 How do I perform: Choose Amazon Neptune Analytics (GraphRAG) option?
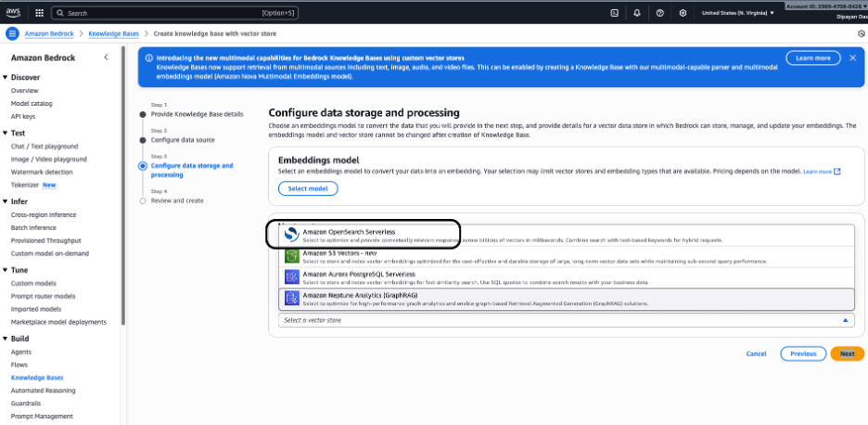[x=567, y=299]
